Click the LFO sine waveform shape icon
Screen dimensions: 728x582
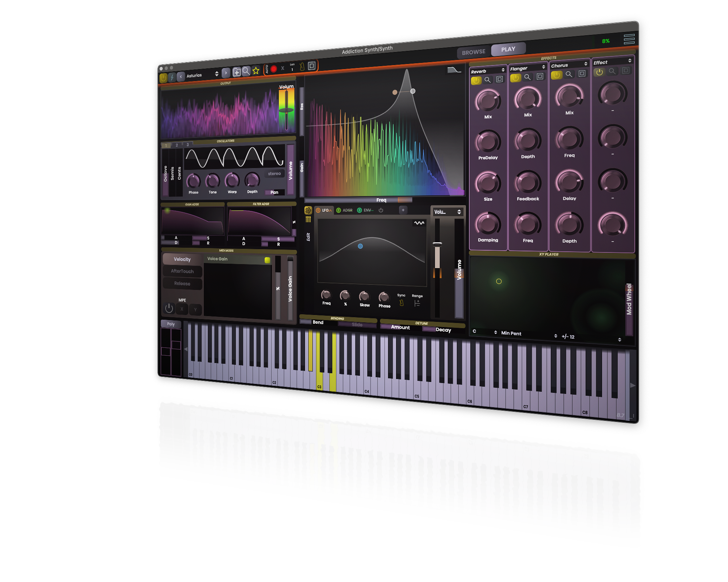coord(419,223)
